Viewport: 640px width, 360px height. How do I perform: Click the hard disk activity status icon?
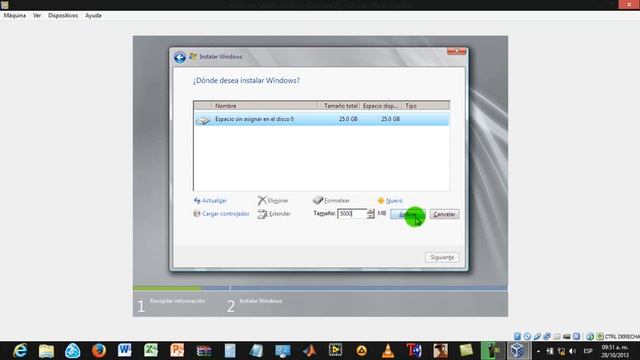[517, 336]
